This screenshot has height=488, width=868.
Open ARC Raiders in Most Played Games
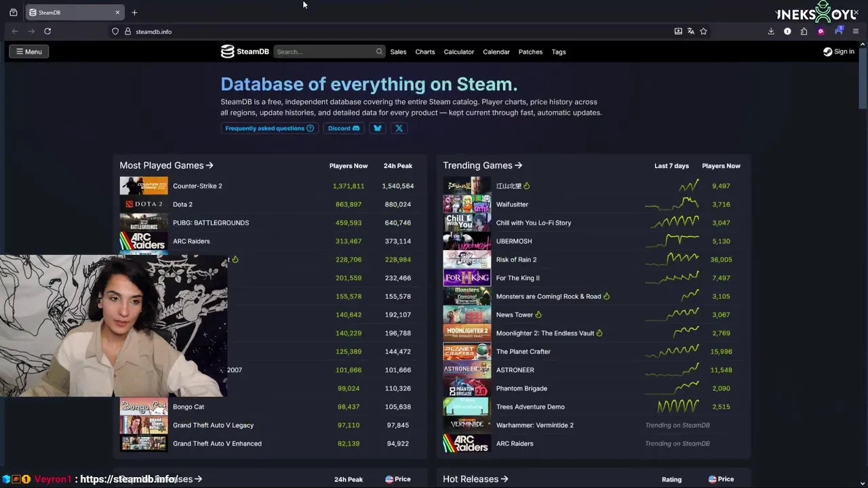[x=191, y=241]
